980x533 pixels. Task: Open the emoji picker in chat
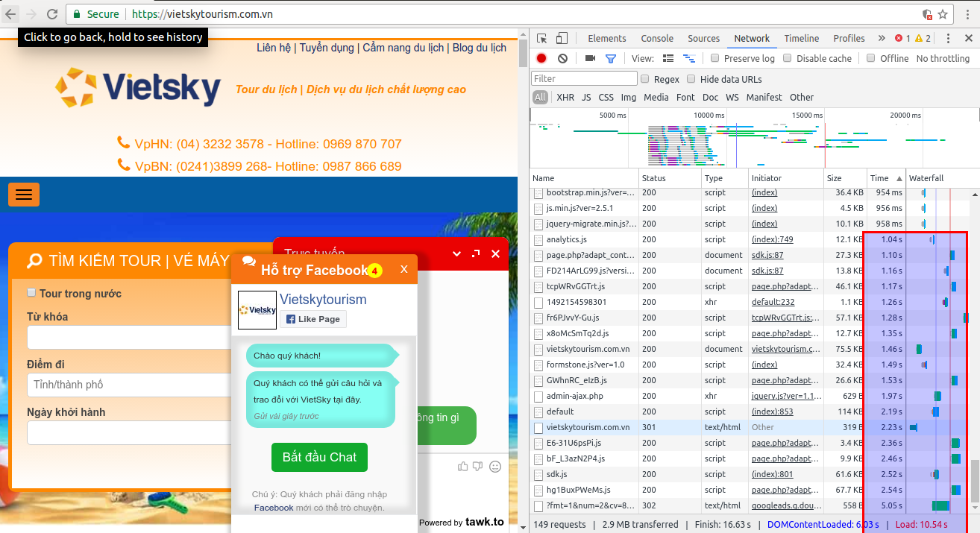pos(495,467)
